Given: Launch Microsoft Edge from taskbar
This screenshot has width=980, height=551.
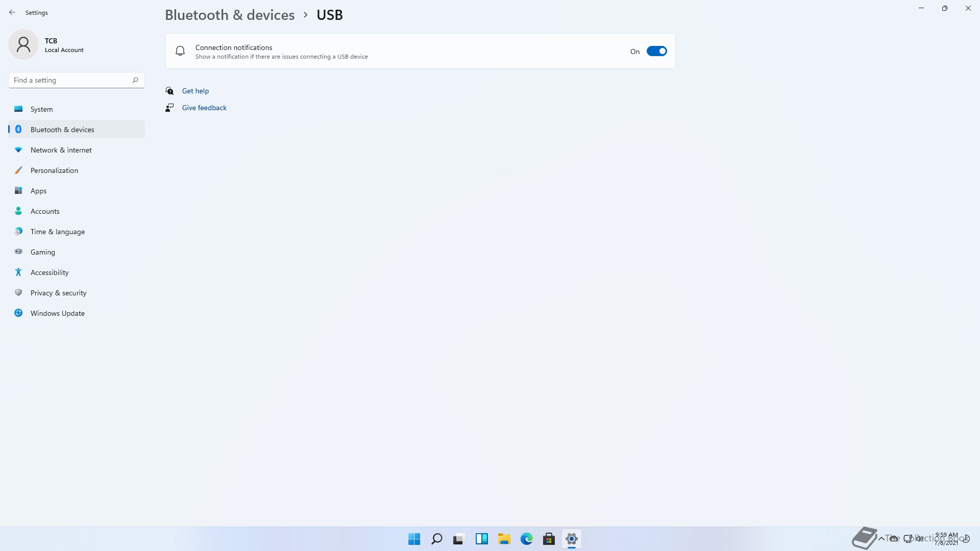Looking at the screenshot, I should click(x=526, y=539).
